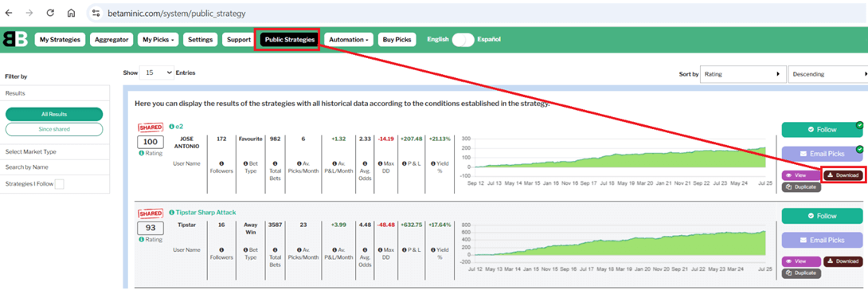Click Rating info icon under 100
Image resolution: width=868 pixels, height=294 pixels.
[141, 153]
